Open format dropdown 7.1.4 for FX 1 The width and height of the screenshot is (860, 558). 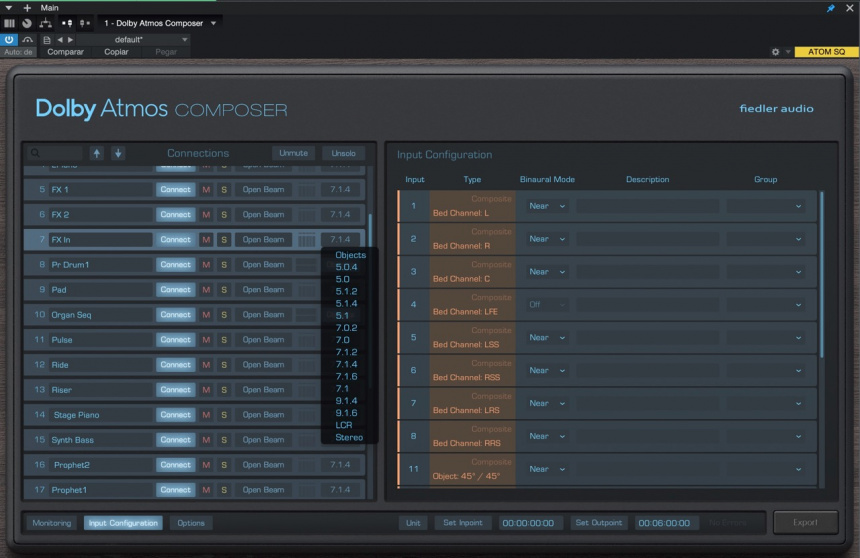coord(340,190)
